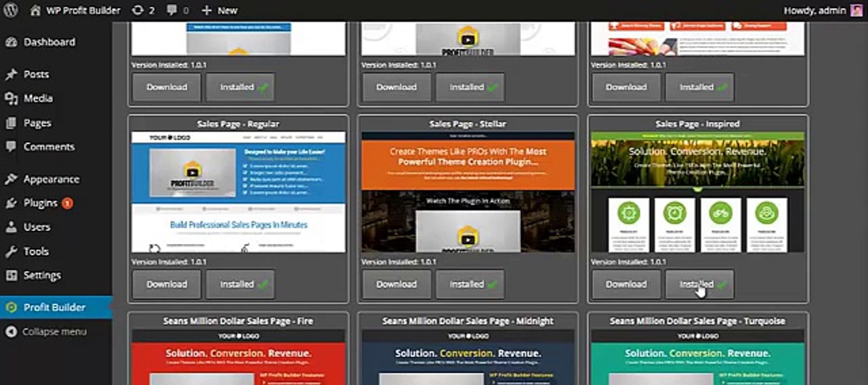Click the Plugins update count badge
The height and width of the screenshot is (385, 868).
(67, 203)
